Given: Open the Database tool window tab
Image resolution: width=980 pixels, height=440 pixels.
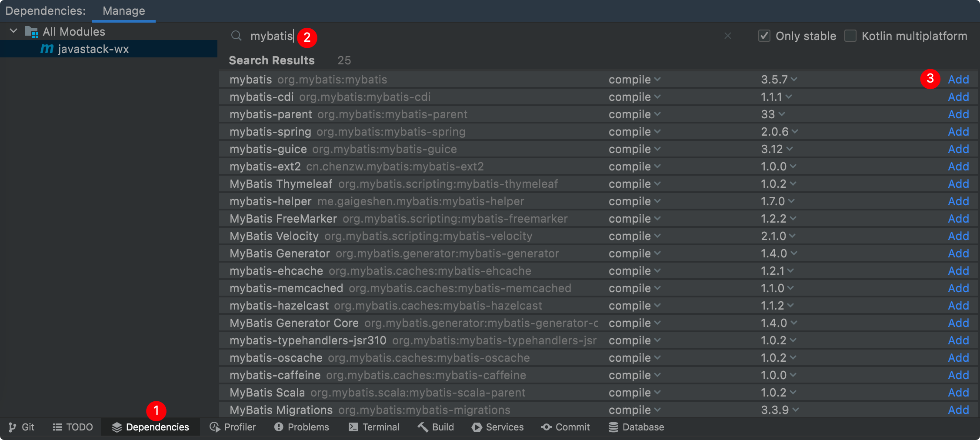Looking at the screenshot, I should click(x=636, y=427).
